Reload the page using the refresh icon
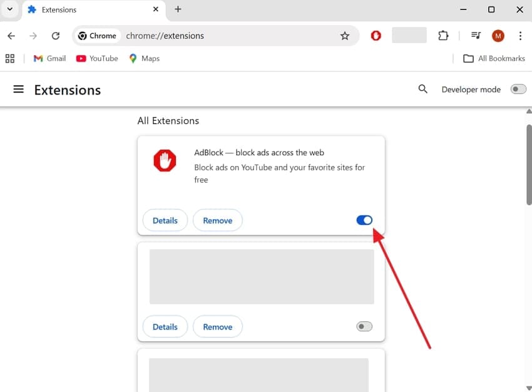The image size is (532, 392). [x=56, y=36]
